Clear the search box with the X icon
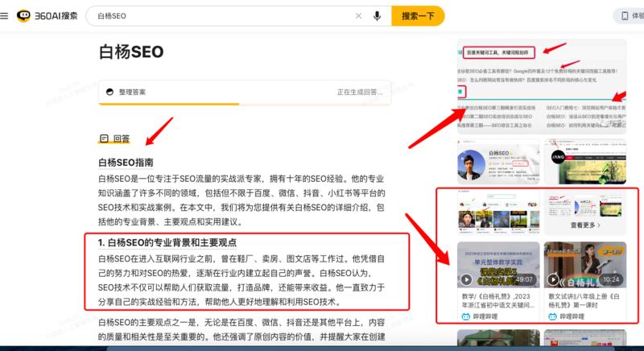 click(x=358, y=15)
